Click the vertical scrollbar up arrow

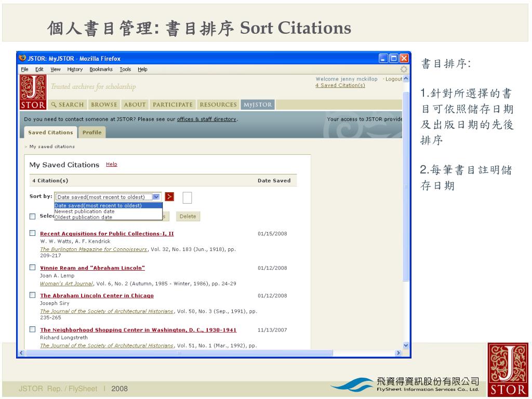pos(406,79)
